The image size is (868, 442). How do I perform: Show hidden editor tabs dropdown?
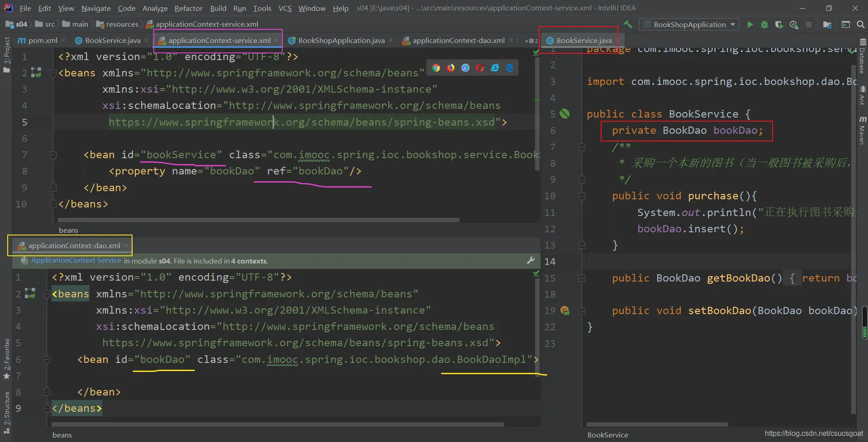click(531, 41)
